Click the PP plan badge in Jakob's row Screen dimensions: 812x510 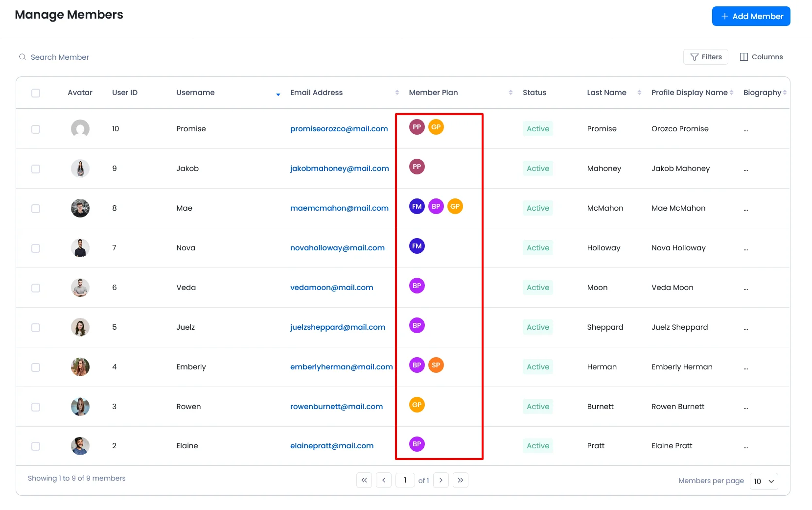tap(417, 167)
